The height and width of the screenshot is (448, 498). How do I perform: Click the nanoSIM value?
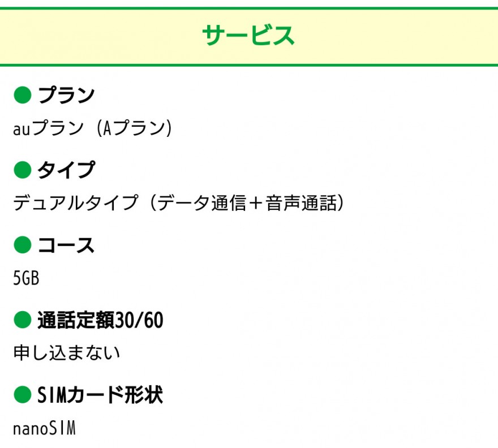pos(44,428)
